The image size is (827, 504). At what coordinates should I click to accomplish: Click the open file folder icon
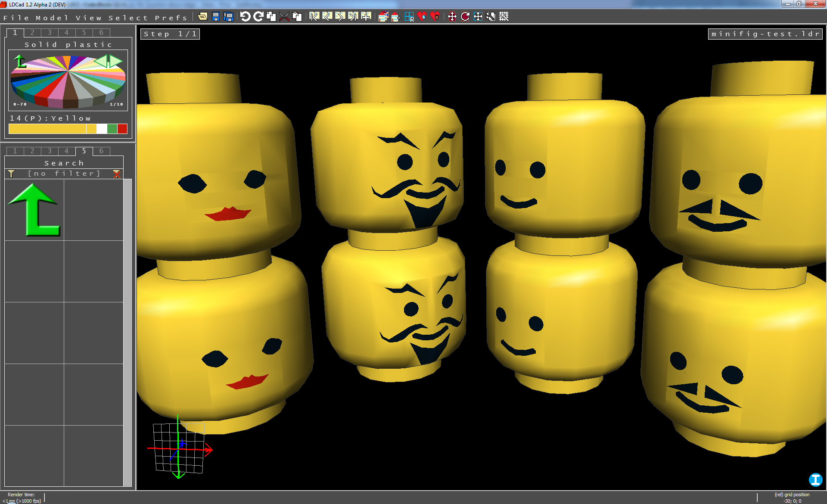[202, 16]
